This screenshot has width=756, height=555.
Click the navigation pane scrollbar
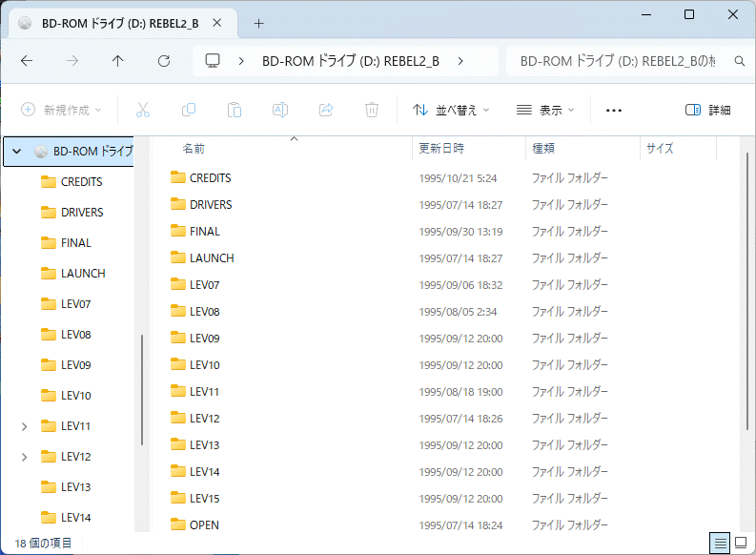(x=142, y=390)
